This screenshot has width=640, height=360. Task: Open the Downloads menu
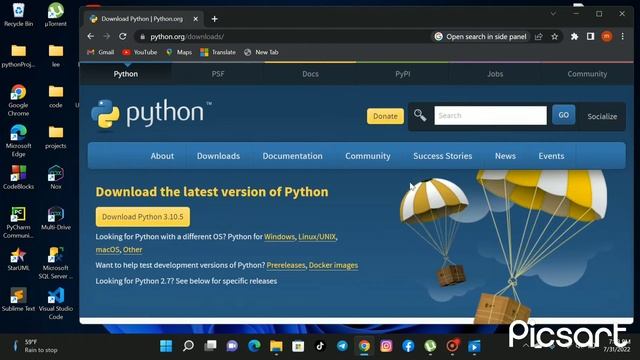pyautogui.click(x=218, y=156)
